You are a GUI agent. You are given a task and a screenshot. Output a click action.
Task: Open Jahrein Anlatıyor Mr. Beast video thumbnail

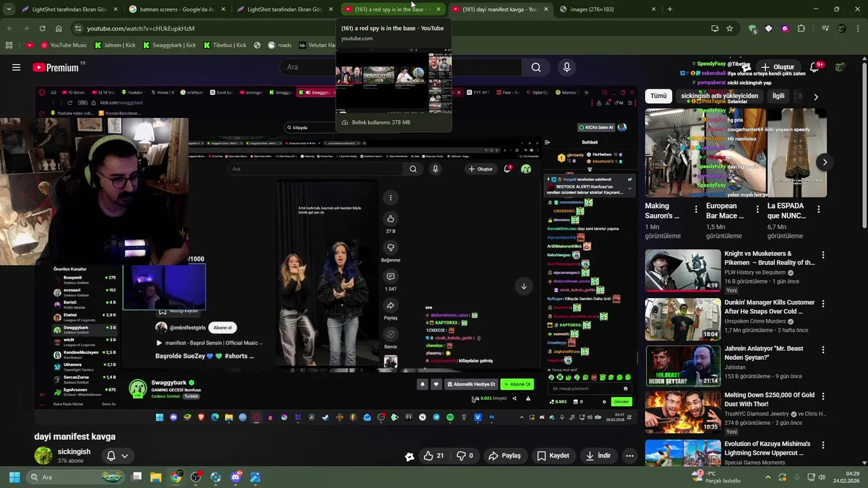(x=683, y=366)
